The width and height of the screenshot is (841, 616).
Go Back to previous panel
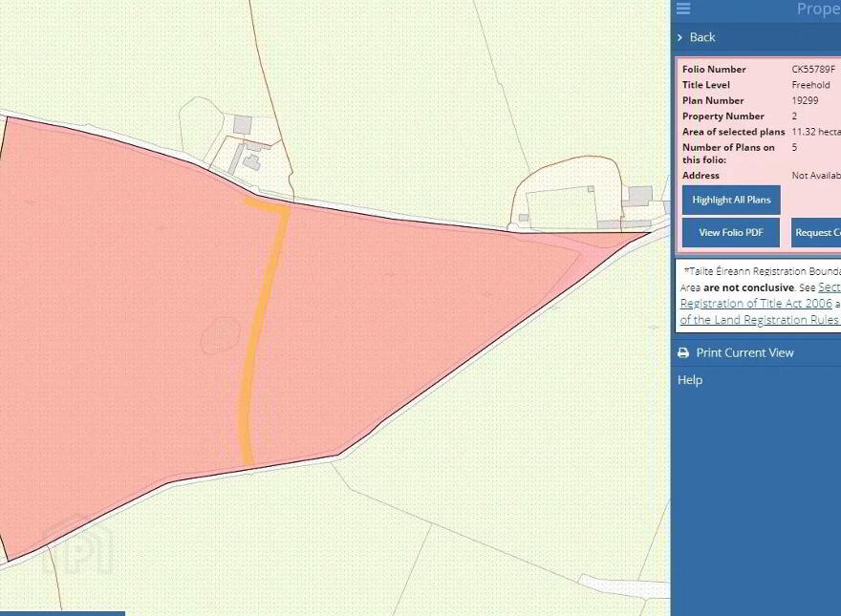pyautogui.click(x=702, y=37)
